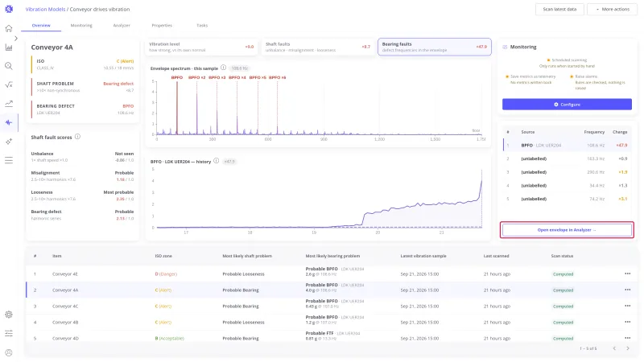Click the Scan status column header

point(562,256)
